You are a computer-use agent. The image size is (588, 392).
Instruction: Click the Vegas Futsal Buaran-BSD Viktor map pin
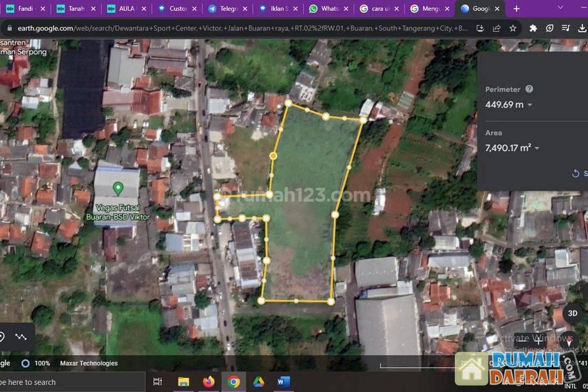(x=117, y=188)
